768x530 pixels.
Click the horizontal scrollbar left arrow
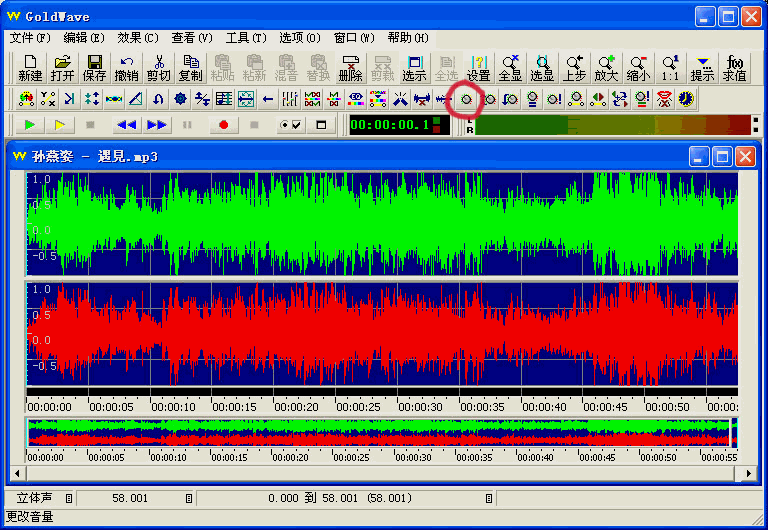(x=18, y=473)
